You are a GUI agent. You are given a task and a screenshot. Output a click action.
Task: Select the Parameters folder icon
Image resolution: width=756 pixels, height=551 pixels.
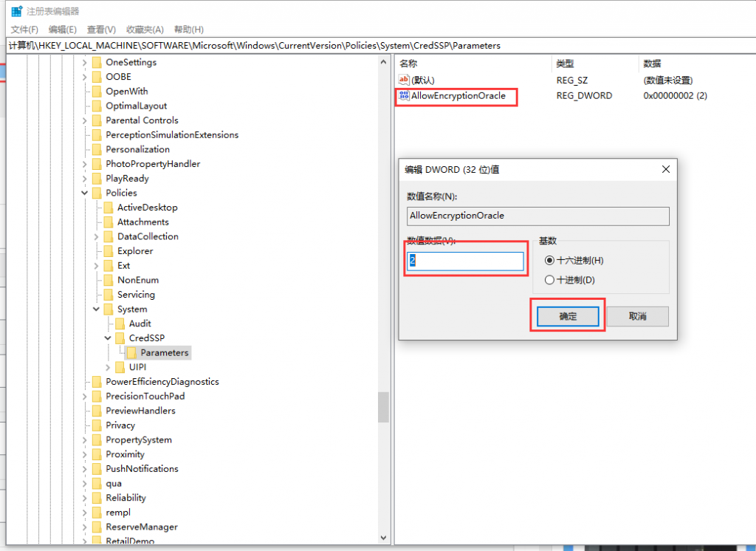132,353
